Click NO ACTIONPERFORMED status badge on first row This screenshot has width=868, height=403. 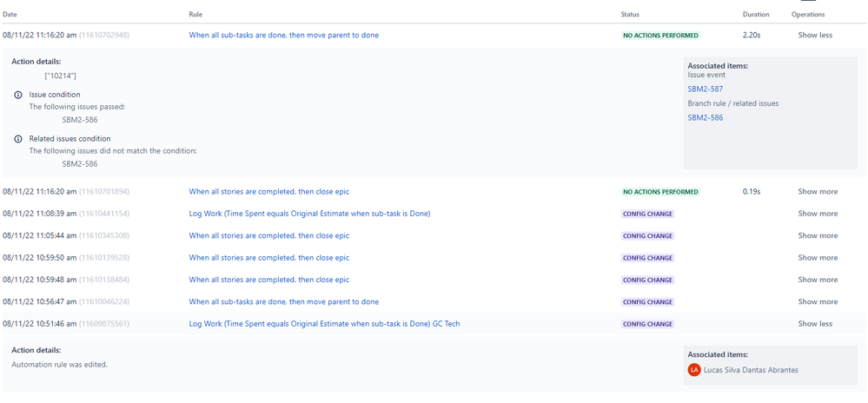pyautogui.click(x=660, y=35)
